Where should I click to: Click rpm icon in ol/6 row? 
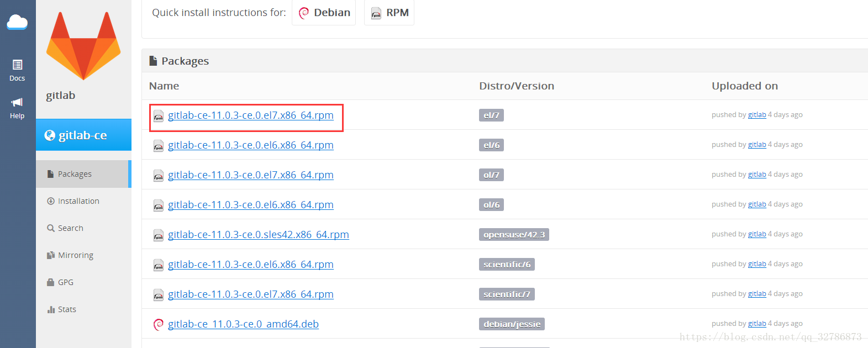[159, 205]
